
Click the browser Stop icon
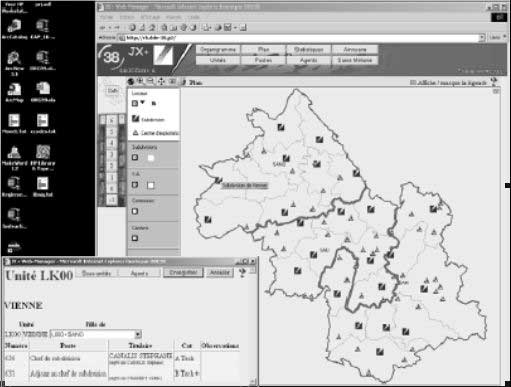coord(132,27)
